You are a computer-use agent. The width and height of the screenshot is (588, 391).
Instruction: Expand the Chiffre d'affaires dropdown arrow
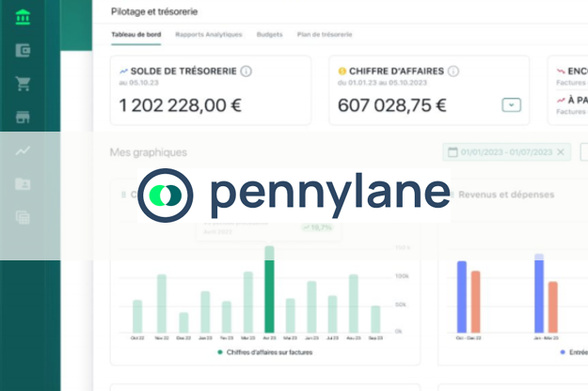point(511,105)
